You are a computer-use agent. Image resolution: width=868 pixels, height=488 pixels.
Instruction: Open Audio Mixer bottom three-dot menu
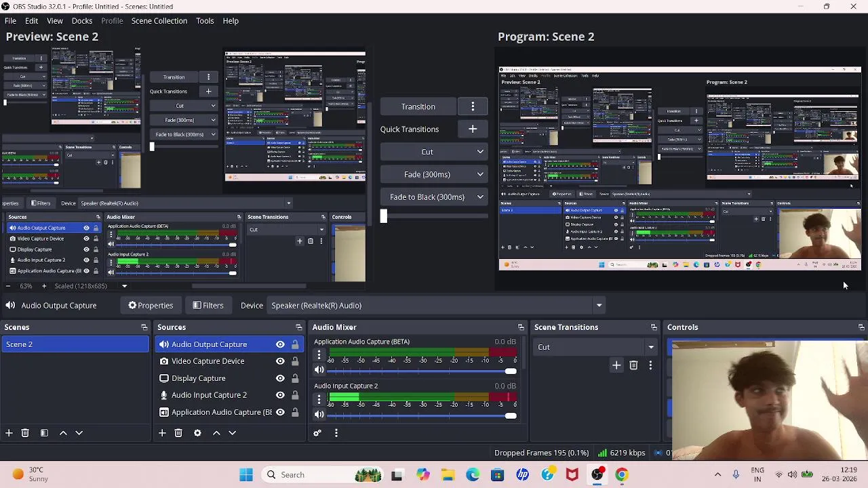336,433
